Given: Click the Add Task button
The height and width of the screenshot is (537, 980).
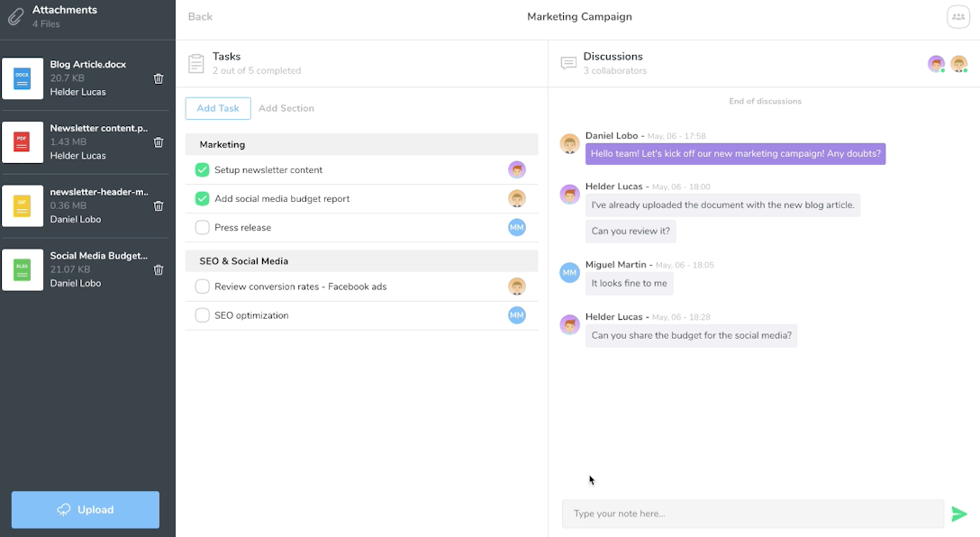Looking at the screenshot, I should pos(217,107).
